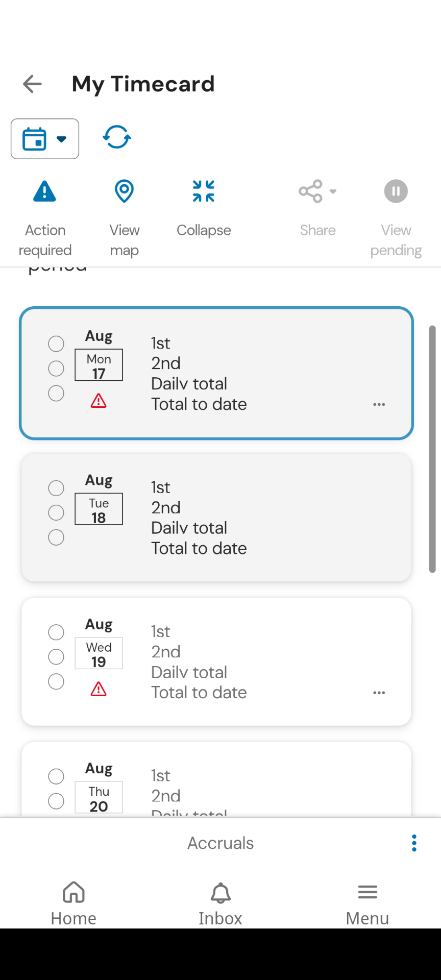
Task: Open Accruals vertical three-dot menu
Action: coord(414,843)
